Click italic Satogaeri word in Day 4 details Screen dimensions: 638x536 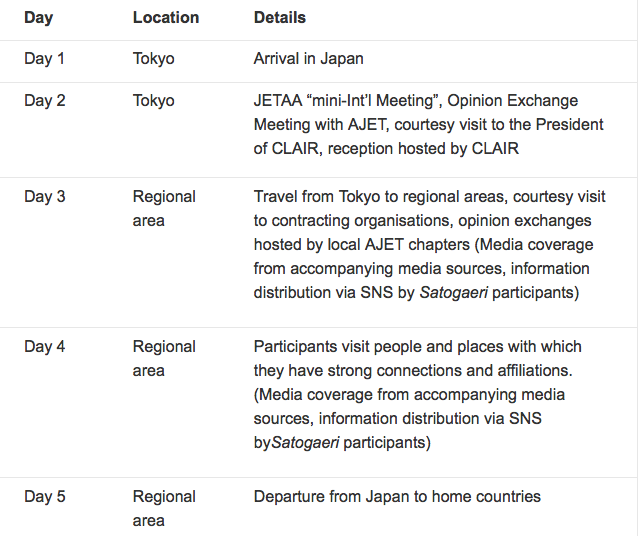point(305,442)
